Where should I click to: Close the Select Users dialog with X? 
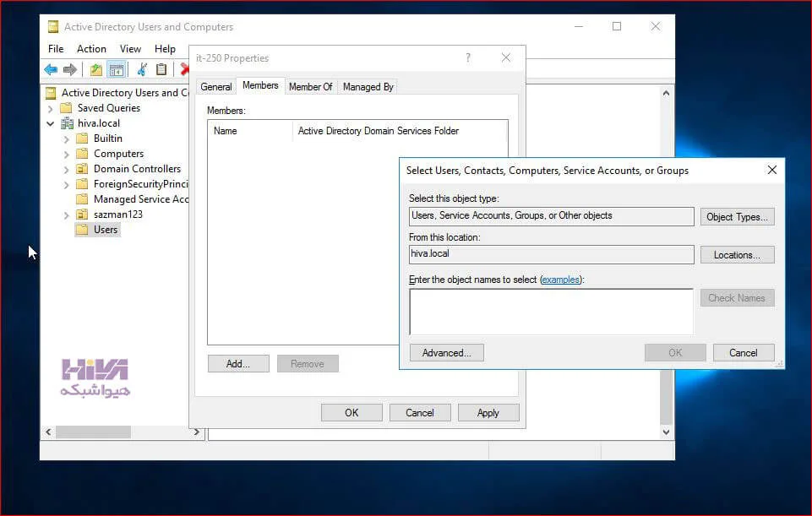point(771,170)
